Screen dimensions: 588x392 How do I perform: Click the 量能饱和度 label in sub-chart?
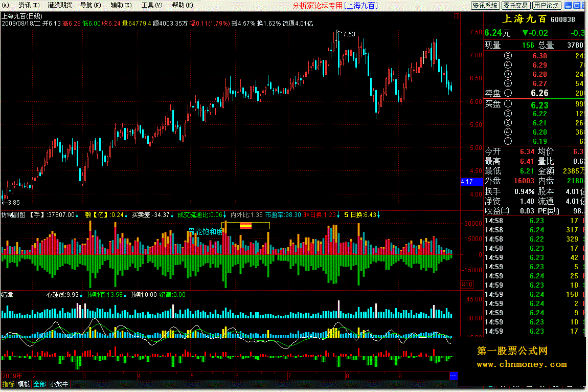[x=205, y=232]
